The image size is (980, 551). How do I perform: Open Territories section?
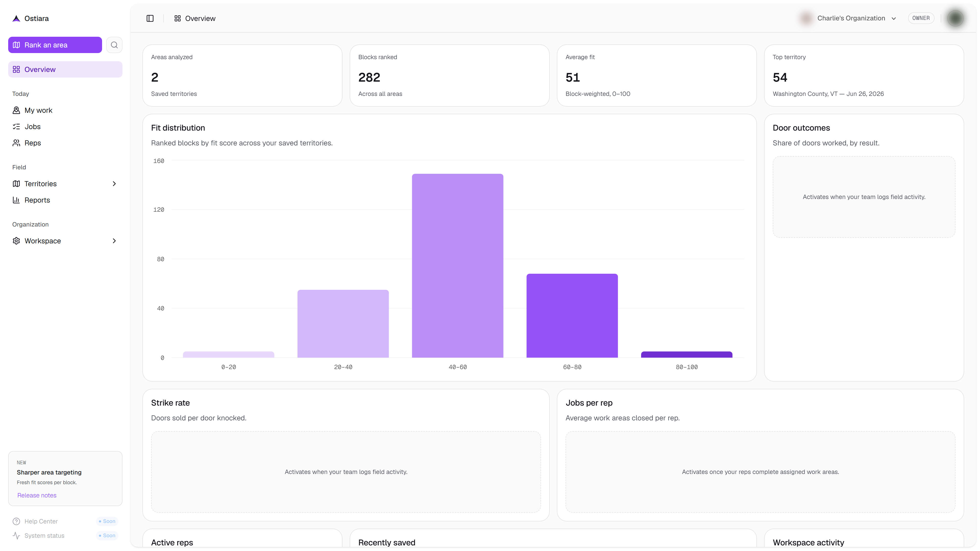pyautogui.click(x=65, y=184)
